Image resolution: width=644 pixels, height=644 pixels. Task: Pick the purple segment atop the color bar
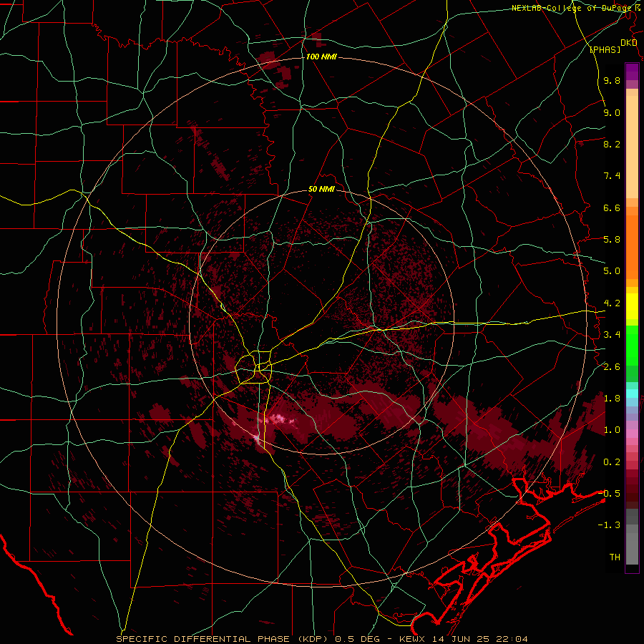click(x=632, y=72)
